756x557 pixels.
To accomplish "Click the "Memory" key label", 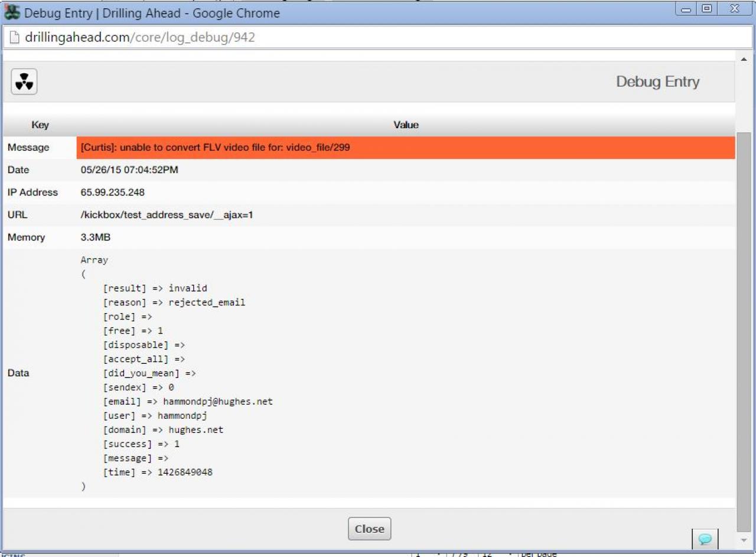I will 27,237.
